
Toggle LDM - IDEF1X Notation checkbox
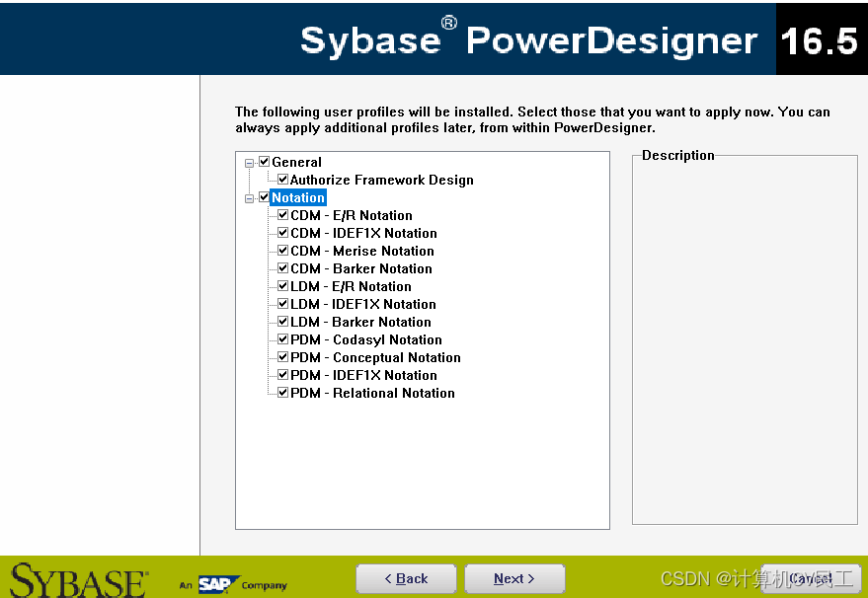pos(282,304)
